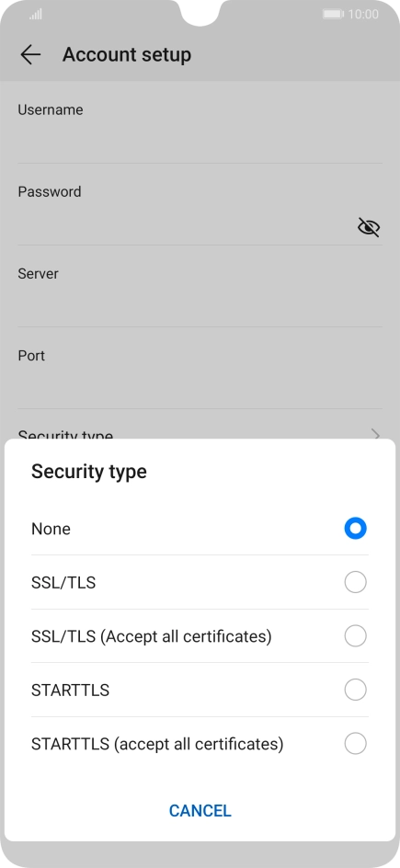Click the None option label
The height and width of the screenshot is (868, 400).
pos(51,529)
